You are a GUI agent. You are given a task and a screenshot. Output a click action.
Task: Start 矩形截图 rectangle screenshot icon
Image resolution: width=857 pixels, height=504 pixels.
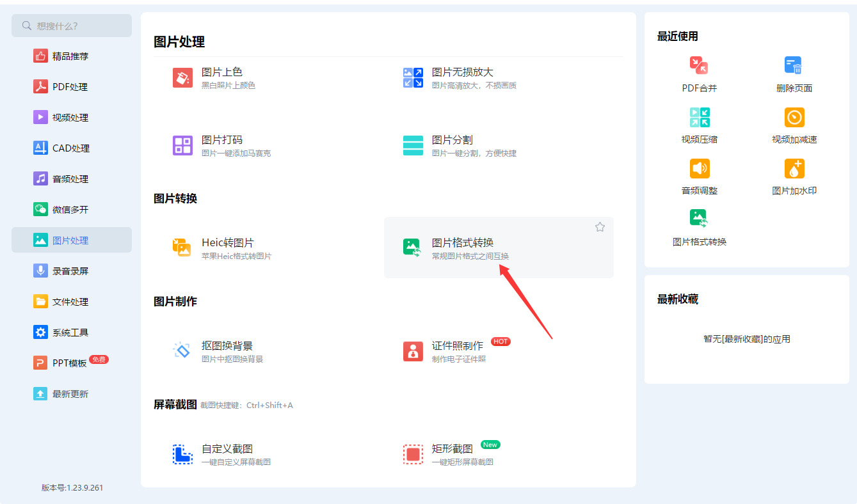pyautogui.click(x=413, y=454)
